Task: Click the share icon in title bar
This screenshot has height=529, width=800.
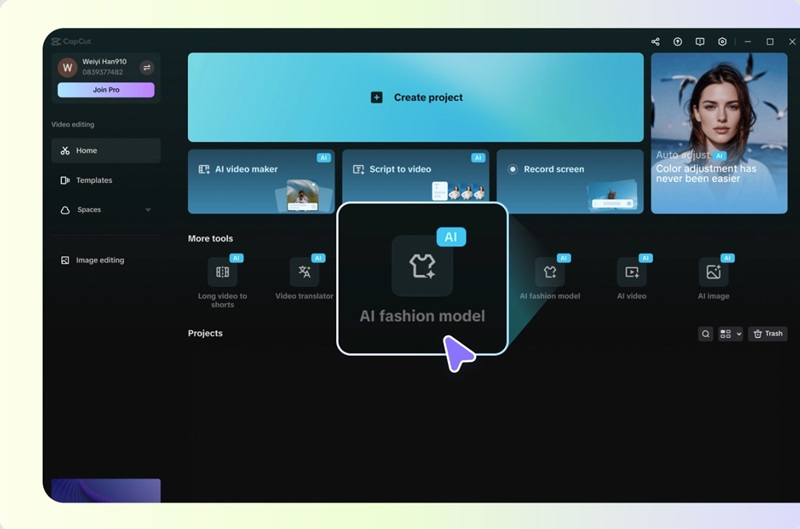Action: pos(655,42)
